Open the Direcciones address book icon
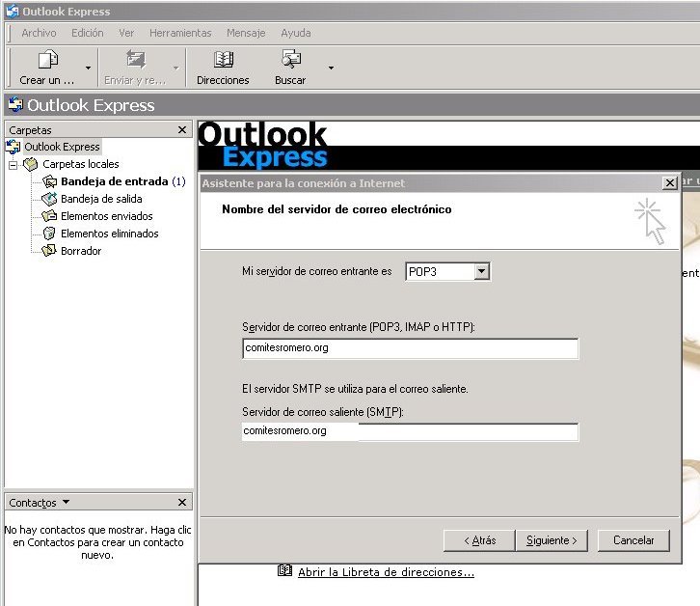Image resolution: width=700 pixels, height=606 pixels. pos(223,60)
